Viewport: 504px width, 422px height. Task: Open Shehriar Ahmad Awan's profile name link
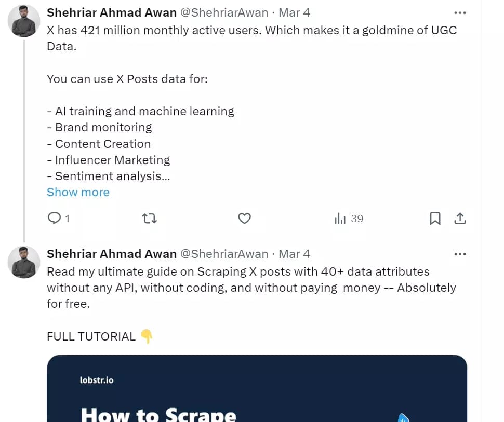[111, 12]
